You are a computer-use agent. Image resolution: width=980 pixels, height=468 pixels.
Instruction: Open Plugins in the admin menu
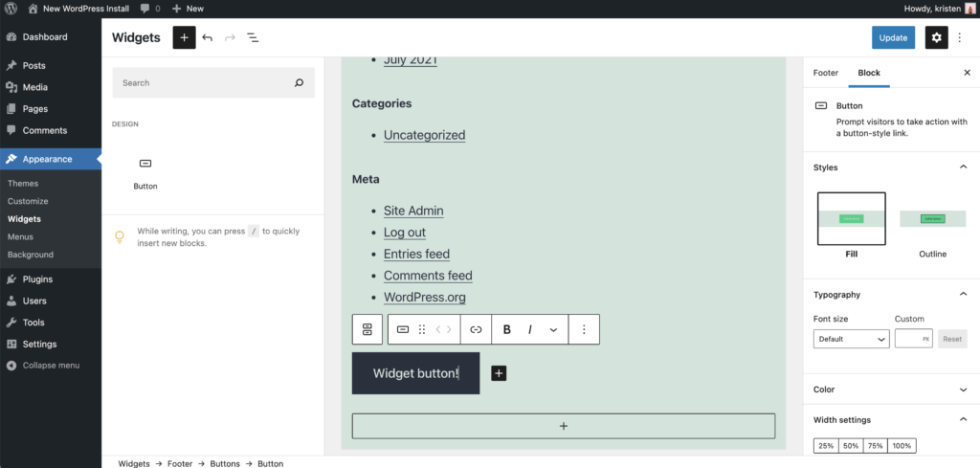coord(37,279)
